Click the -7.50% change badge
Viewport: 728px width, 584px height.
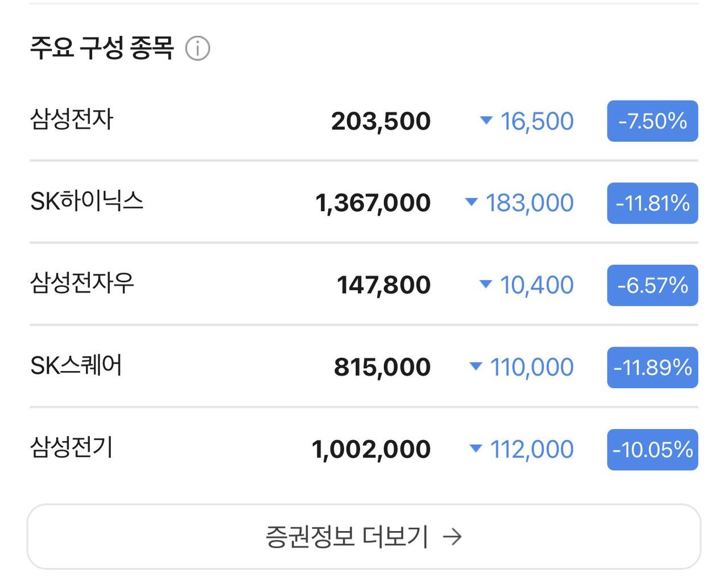click(x=652, y=121)
